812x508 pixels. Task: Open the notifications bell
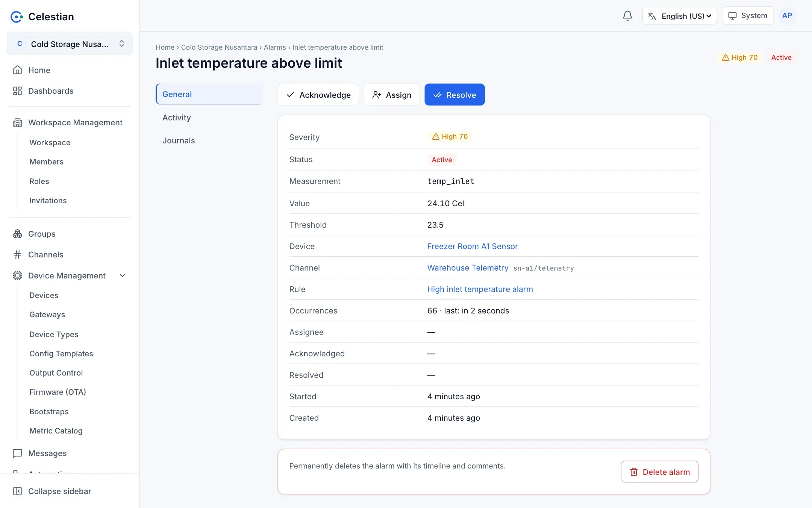pos(627,16)
